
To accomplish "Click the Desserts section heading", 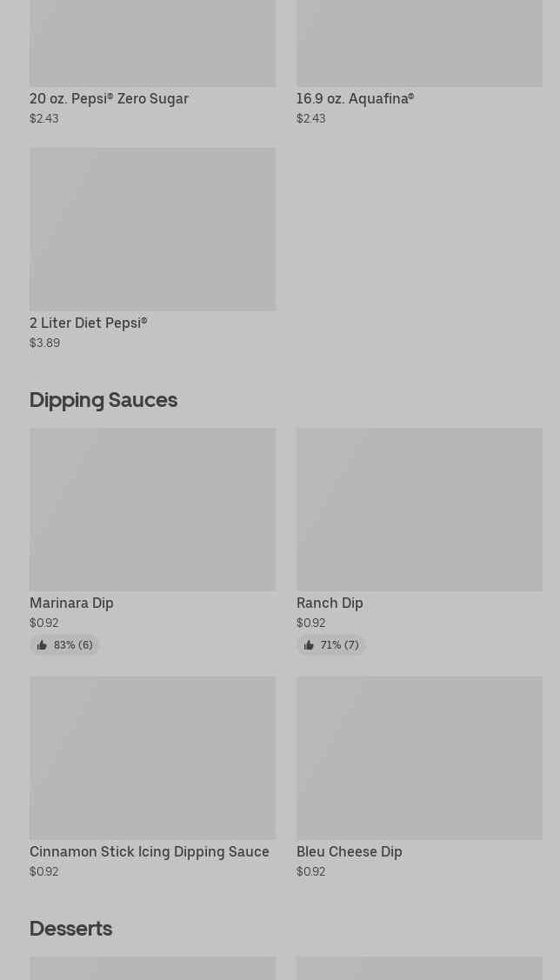I will point(70,929).
